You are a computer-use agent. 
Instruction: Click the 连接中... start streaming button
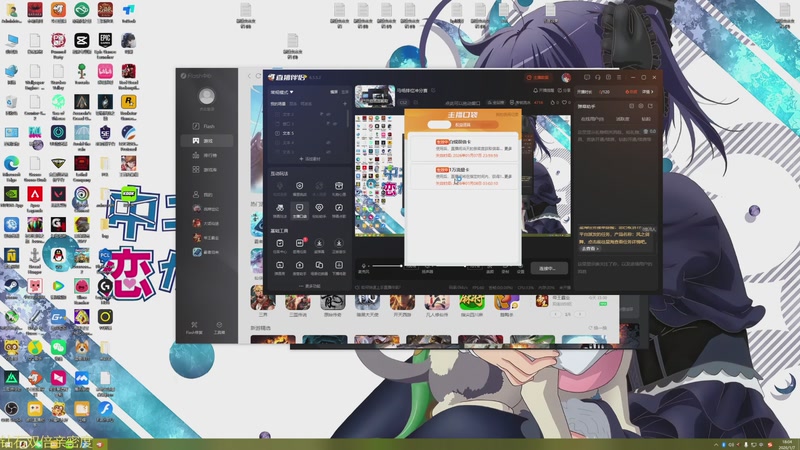(550, 268)
